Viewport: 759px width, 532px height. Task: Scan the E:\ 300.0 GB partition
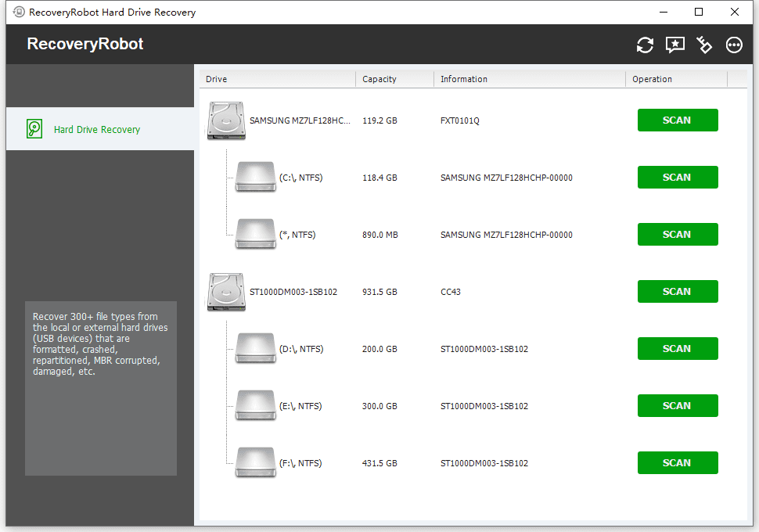click(x=677, y=406)
